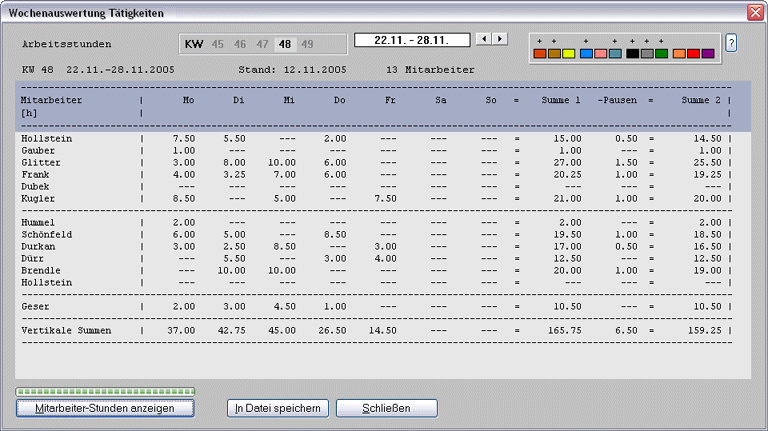Click total 165.75 in Summe 1
The image size is (768, 431).
coord(565,331)
